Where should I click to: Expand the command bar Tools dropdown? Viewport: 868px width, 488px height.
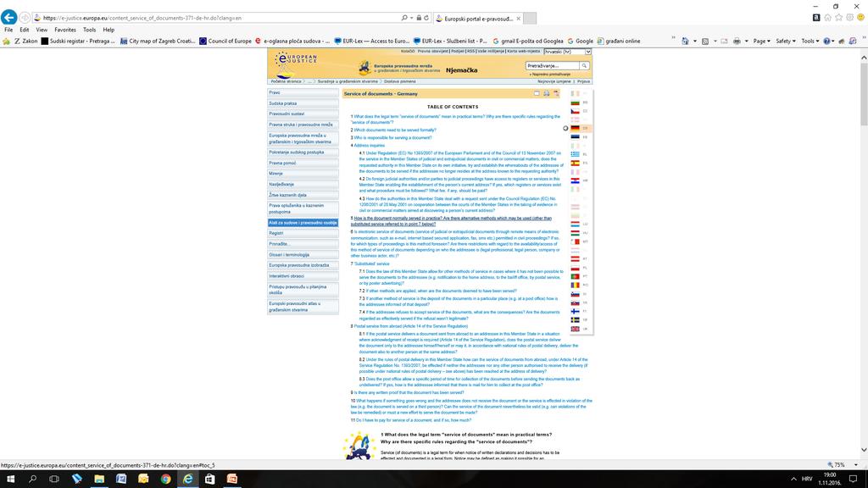(x=810, y=41)
